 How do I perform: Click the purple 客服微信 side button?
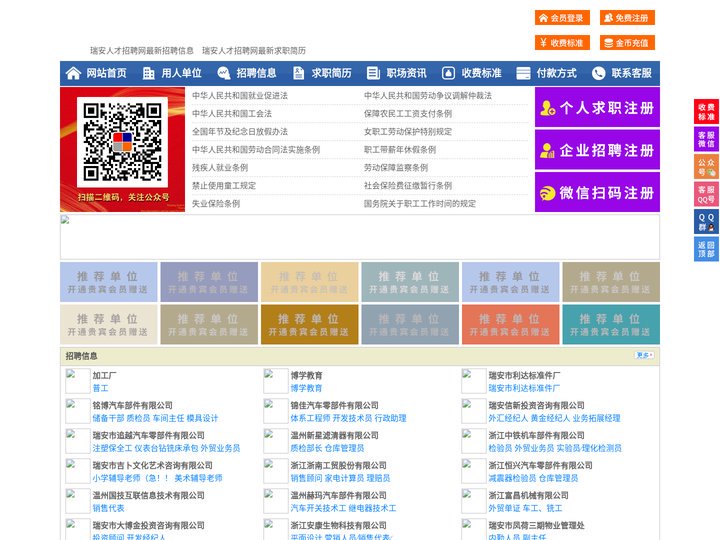(x=706, y=139)
